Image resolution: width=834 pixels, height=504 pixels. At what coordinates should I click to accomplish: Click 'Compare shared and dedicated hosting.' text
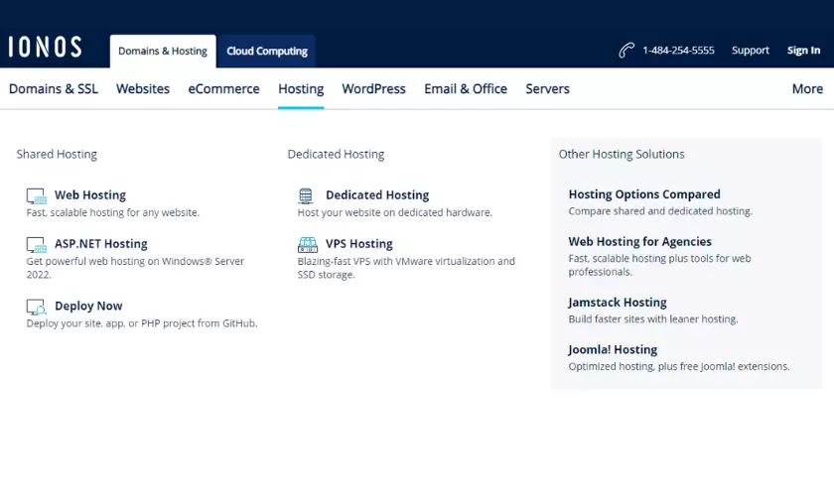[660, 211]
